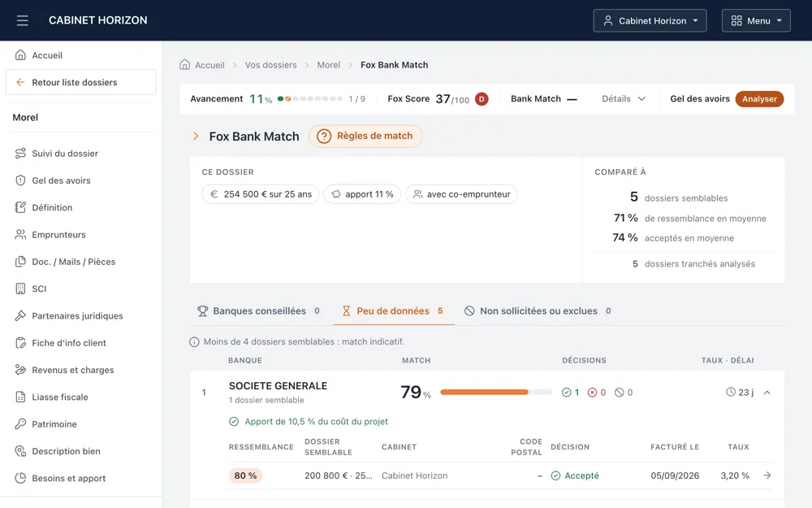Screen dimensions: 812x508
Task: Open the Menu dropdown in header
Action: (756, 21)
